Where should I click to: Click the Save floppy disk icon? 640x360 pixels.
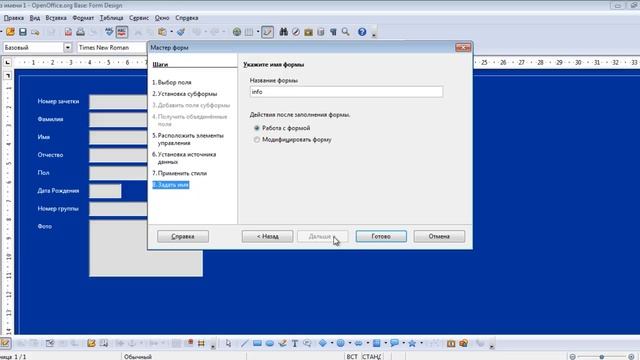click(x=23, y=32)
